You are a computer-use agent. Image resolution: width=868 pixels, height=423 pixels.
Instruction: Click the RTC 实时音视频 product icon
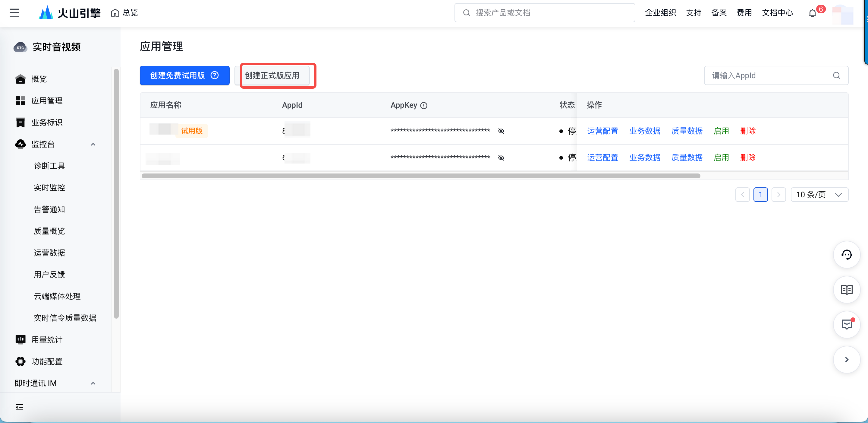pos(20,47)
